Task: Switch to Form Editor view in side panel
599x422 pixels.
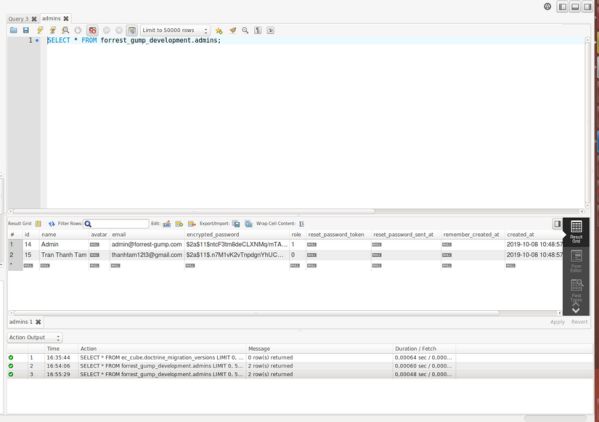Action: (x=576, y=261)
